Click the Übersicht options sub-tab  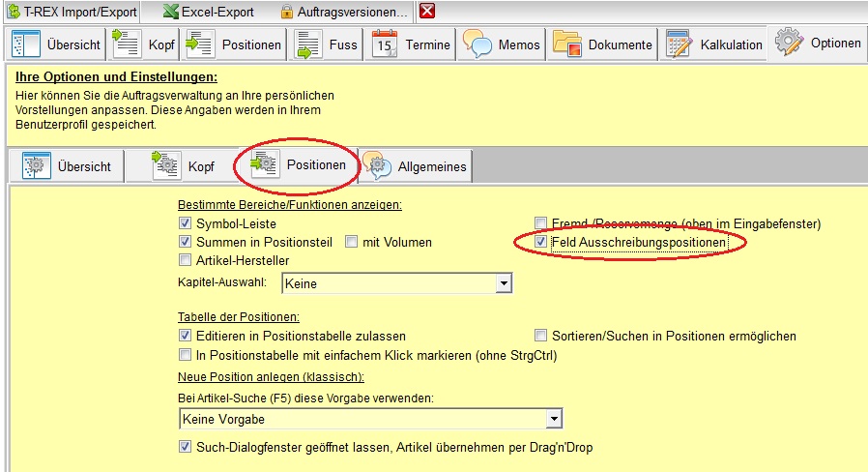pos(67,166)
